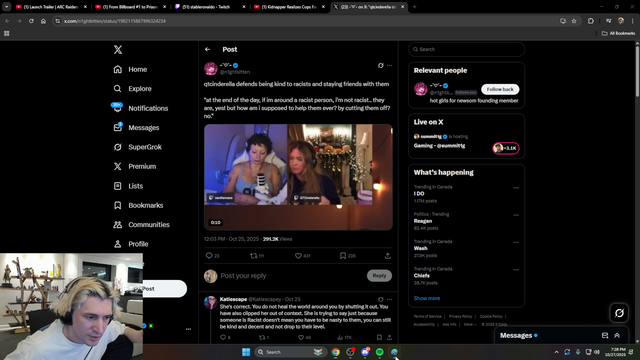Viewport: 640px width, 360px height.
Task: Open SuperGrok in sidebar
Action: point(137,147)
